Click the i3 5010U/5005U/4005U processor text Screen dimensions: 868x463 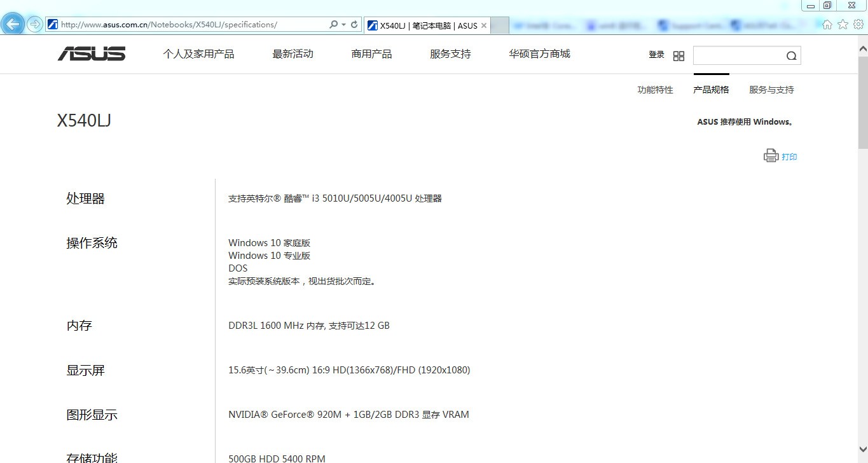coord(335,198)
